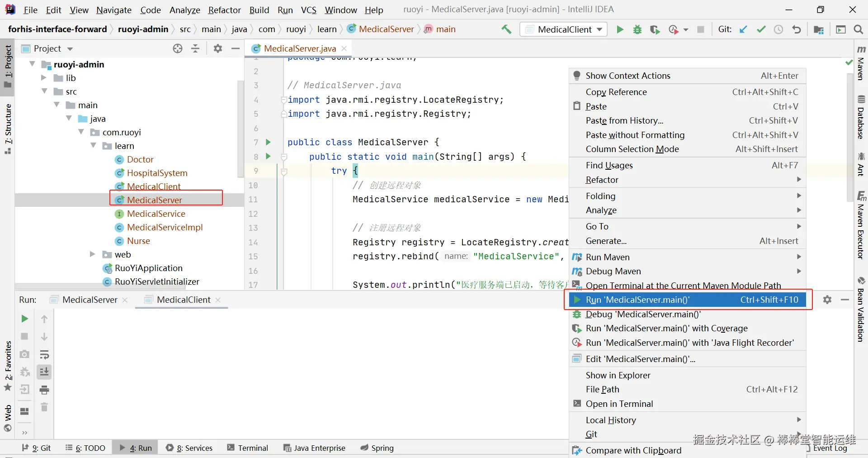Click the run gutter arrow beside class MedicalServer

268,142
